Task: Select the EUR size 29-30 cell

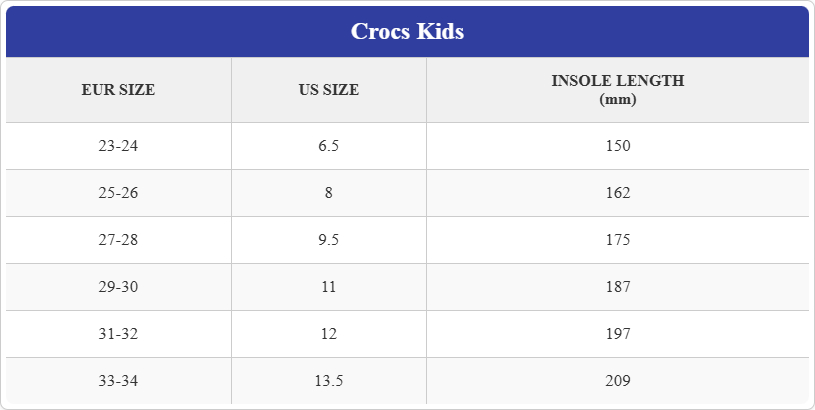Action: 118,287
